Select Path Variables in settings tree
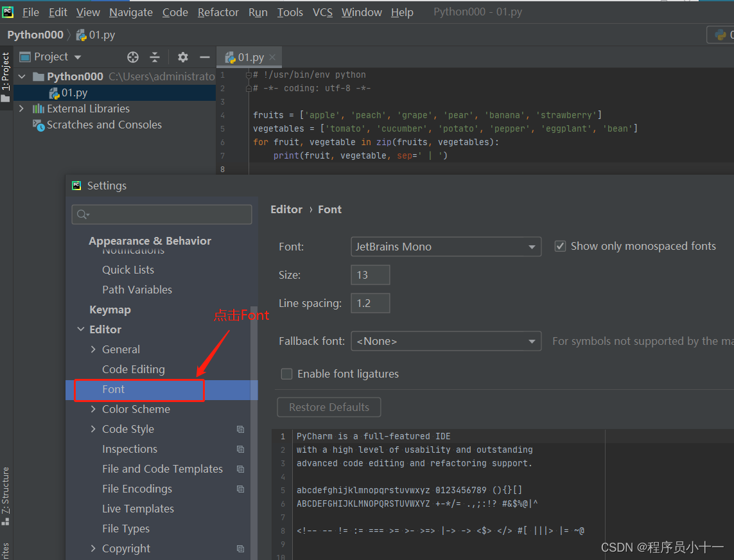The height and width of the screenshot is (560, 734). pyautogui.click(x=137, y=290)
